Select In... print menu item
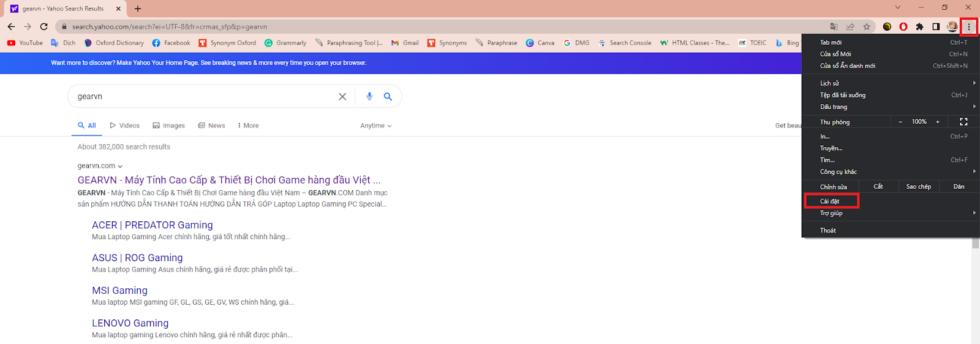The height and width of the screenshot is (344, 980). click(x=891, y=136)
